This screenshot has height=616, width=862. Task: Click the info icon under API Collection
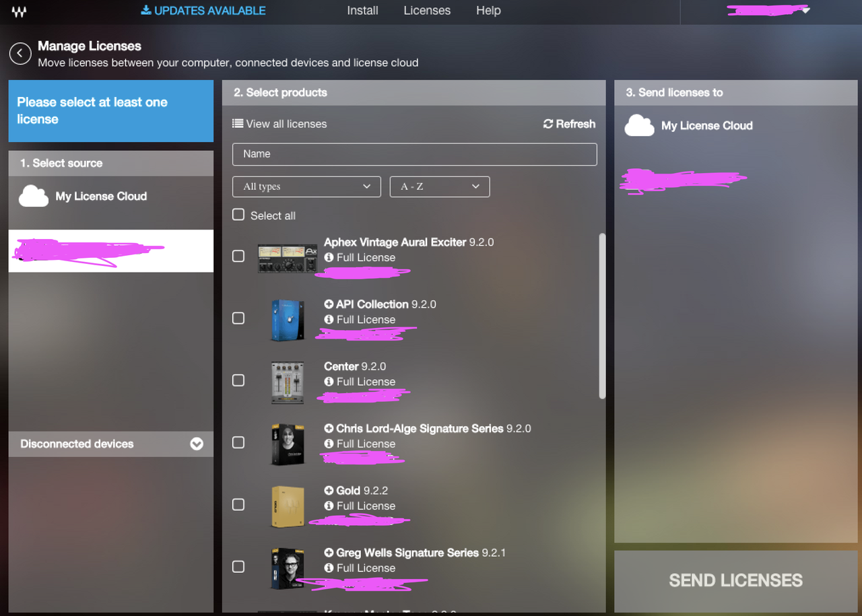(329, 319)
